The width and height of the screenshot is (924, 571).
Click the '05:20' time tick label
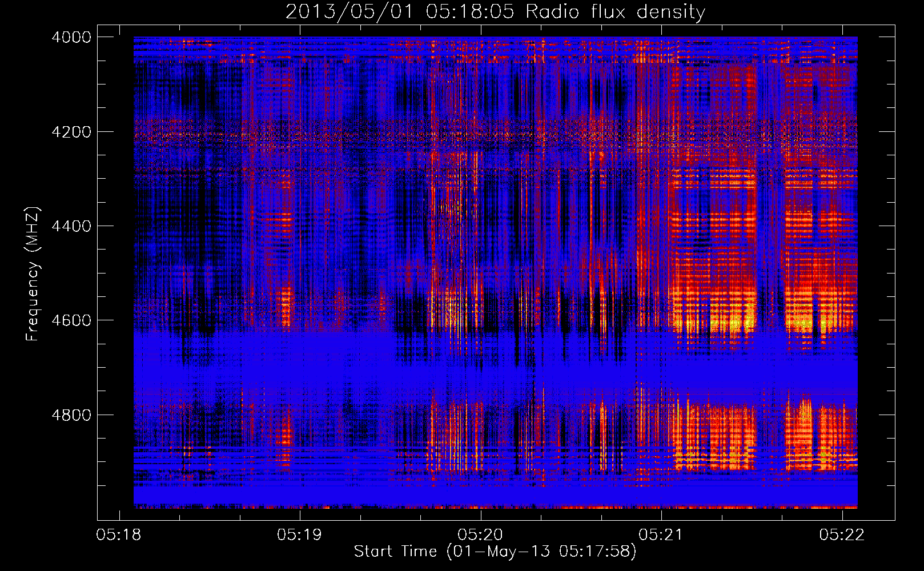(480, 534)
